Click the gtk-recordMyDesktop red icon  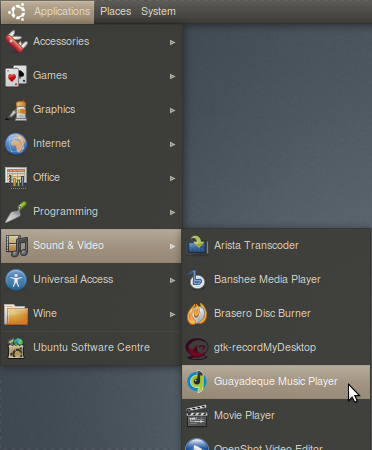coord(197,348)
